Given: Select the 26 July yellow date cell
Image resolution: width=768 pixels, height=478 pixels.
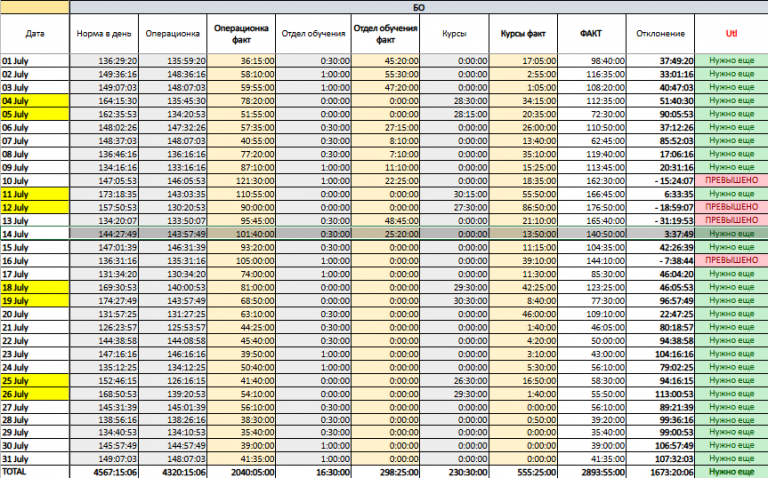Looking at the screenshot, I should [35, 394].
